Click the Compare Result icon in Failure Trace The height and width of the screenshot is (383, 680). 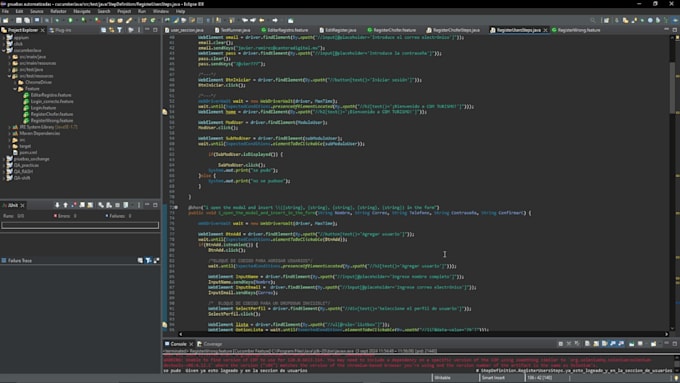(156, 260)
